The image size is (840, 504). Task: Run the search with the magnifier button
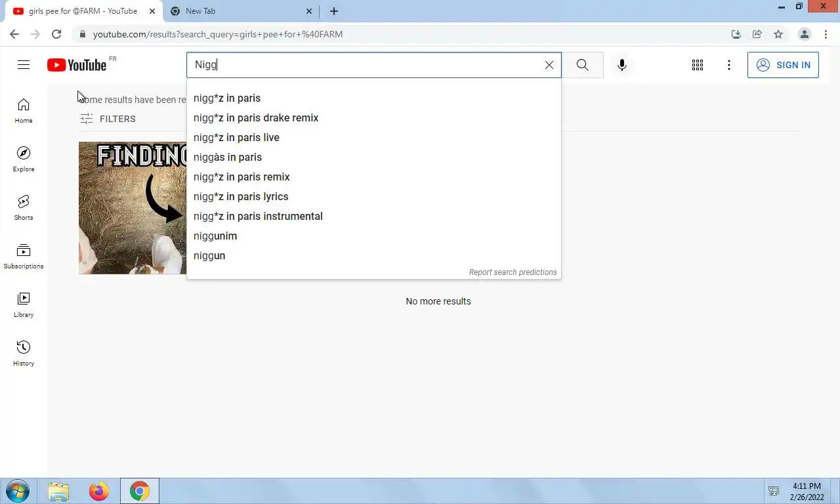tap(583, 65)
